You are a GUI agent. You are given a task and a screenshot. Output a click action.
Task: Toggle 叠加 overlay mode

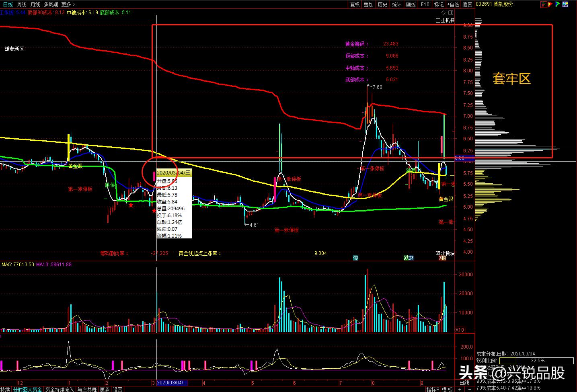369,4
